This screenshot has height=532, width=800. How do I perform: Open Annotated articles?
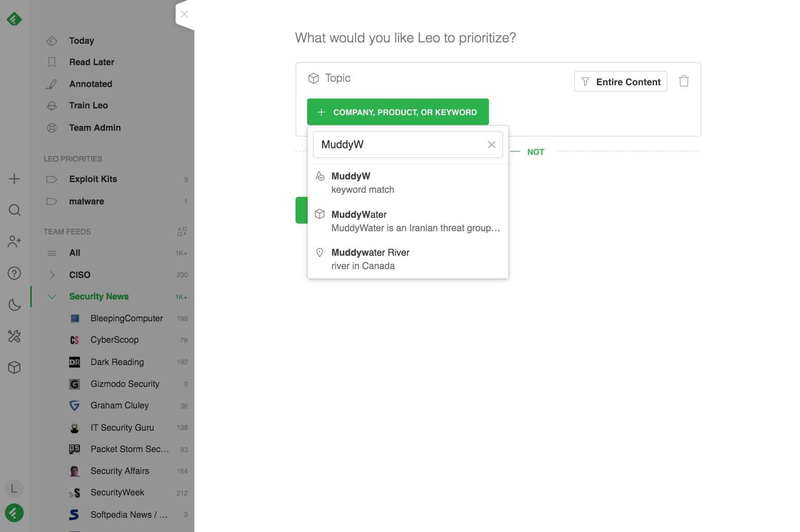(91, 84)
